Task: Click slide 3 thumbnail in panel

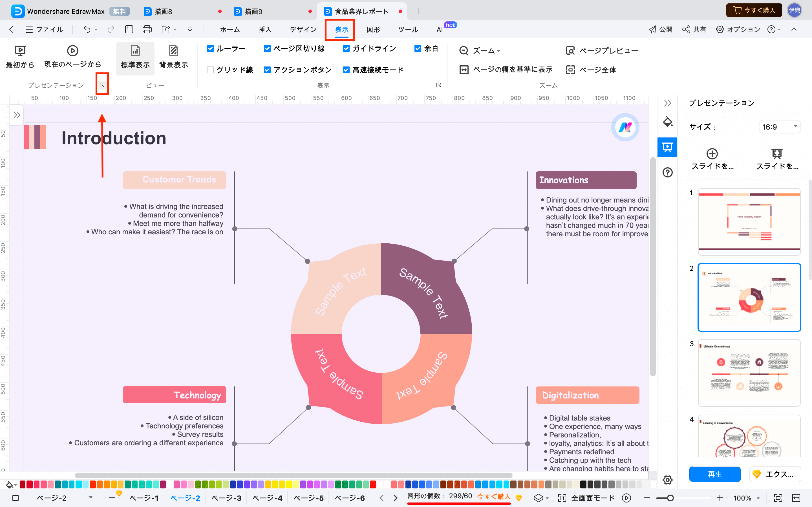Action: tap(749, 373)
